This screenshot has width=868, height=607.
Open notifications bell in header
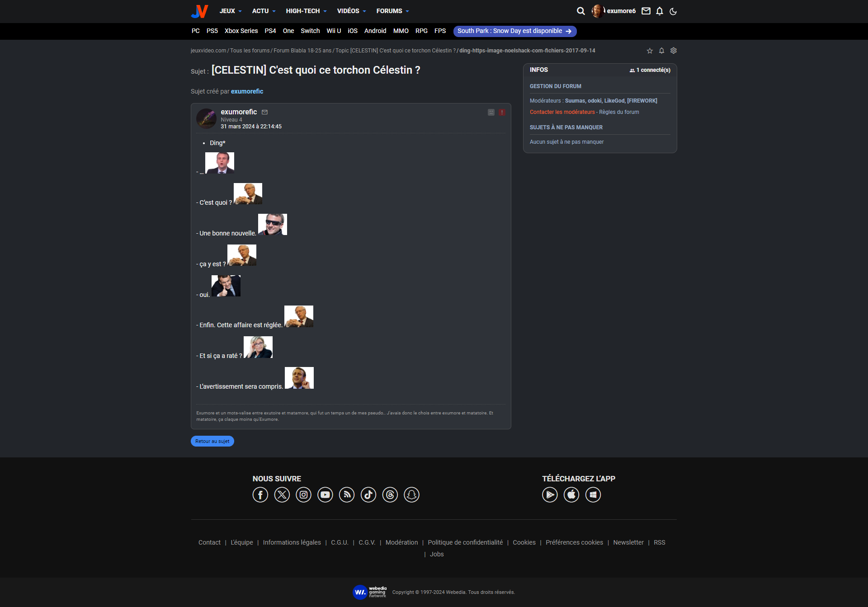660,11
